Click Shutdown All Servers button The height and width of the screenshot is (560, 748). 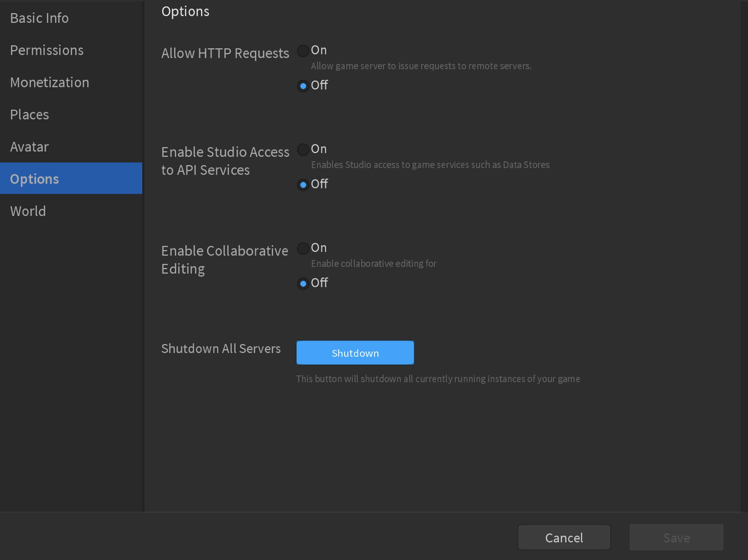[355, 352]
